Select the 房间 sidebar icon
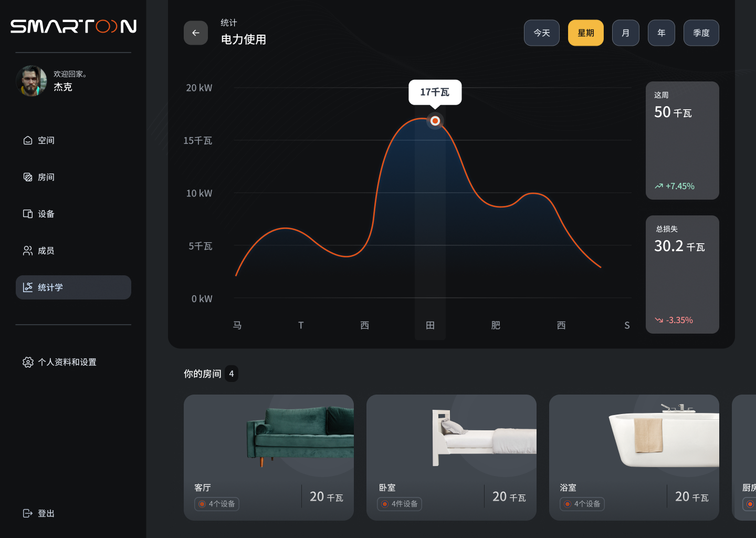 28,177
